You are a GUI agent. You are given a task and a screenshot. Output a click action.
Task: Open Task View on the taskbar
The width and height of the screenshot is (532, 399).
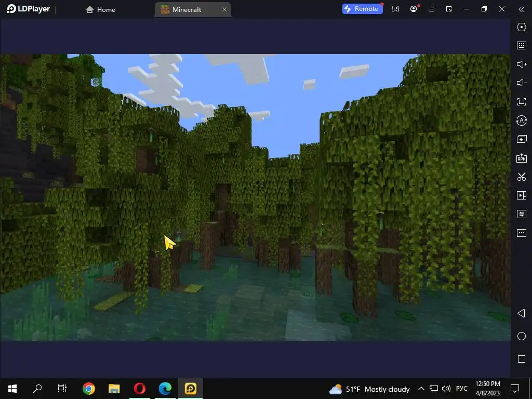click(x=62, y=389)
